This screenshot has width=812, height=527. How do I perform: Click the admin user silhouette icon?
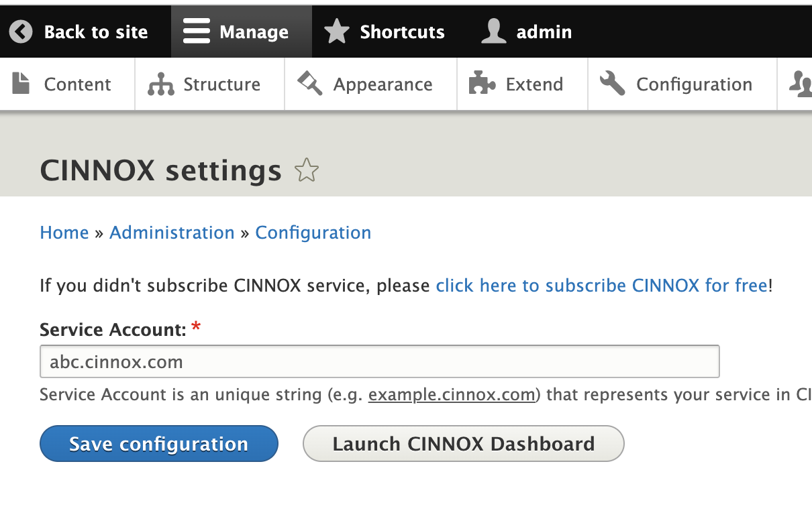click(x=494, y=32)
